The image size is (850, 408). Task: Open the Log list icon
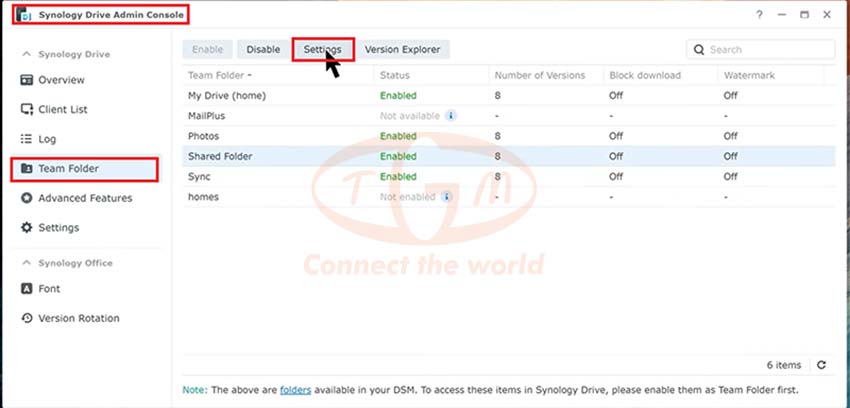[x=26, y=139]
